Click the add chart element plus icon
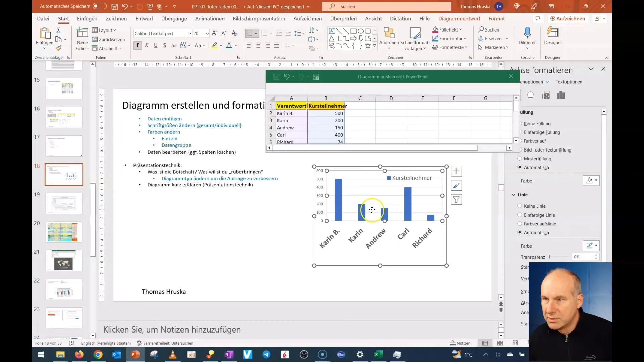Image resolution: width=644 pixels, height=362 pixels. click(x=457, y=171)
